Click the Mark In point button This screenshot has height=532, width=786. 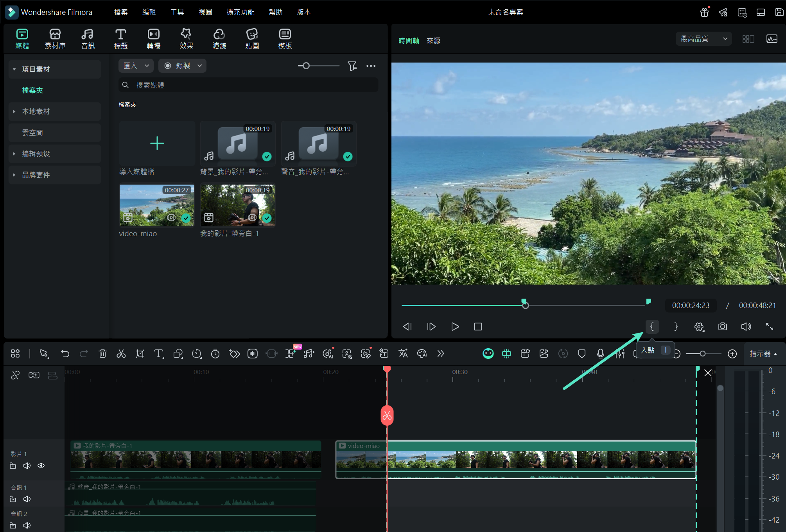pyautogui.click(x=652, y=326)
